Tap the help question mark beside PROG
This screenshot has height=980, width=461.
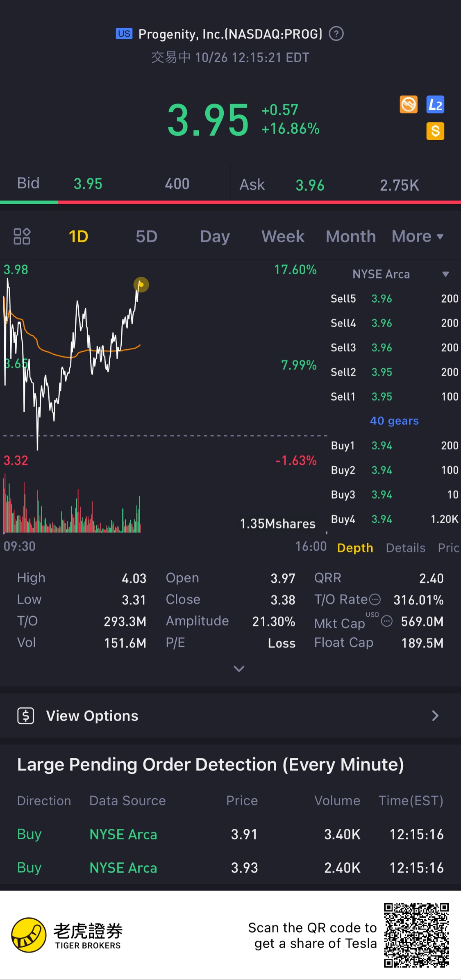tap(336, 34)
